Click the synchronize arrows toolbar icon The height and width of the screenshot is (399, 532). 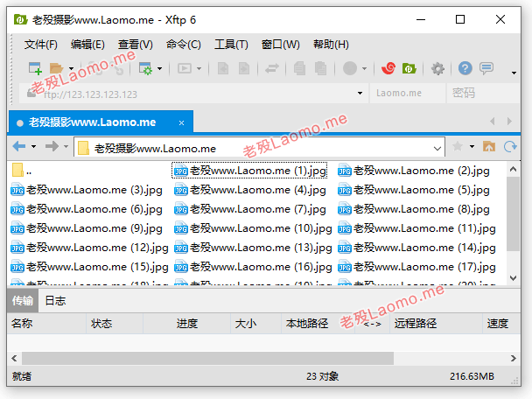point(272,68)
